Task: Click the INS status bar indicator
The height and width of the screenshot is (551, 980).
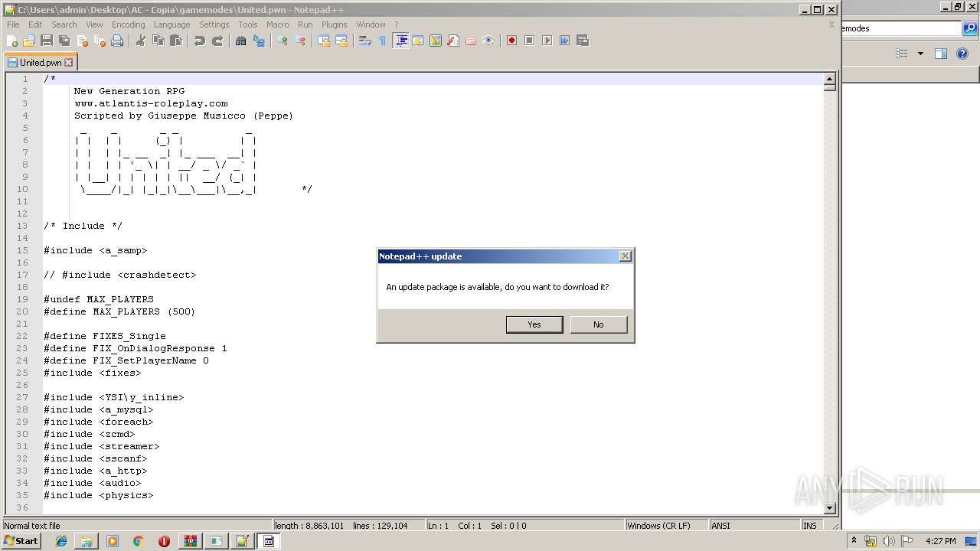Action: [x=809, y=526]
